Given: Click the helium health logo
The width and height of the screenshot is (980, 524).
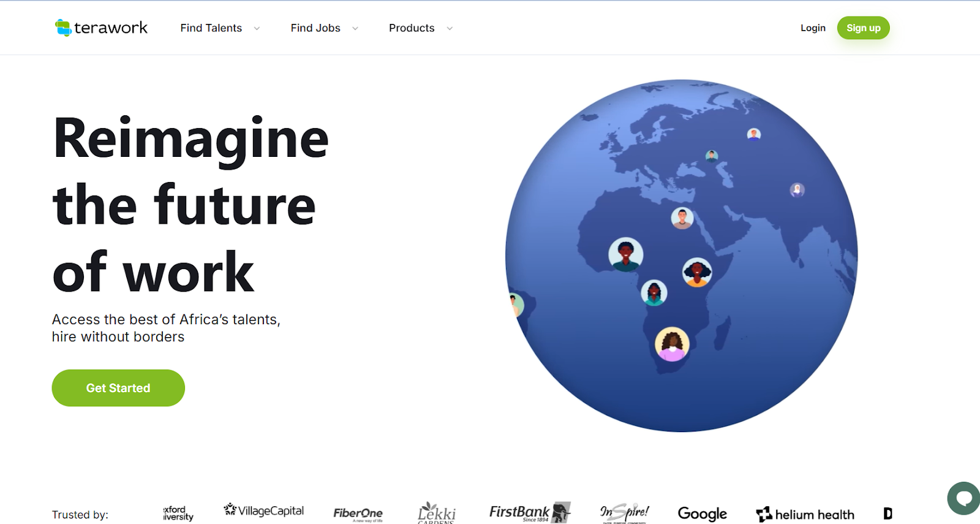Looking at the screenshot, I should [x=805, y=514].
